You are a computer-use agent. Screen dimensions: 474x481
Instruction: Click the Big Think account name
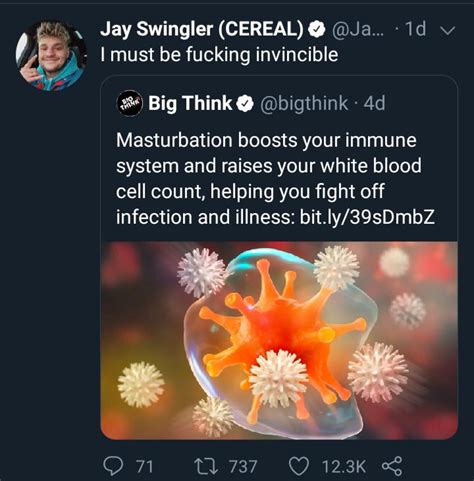[190, 103]
